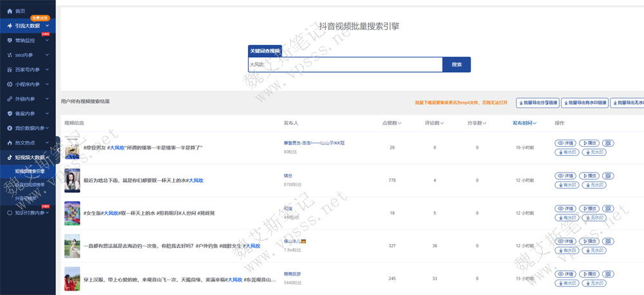Viewport: 644px width, 295px height.
Task: Download 无水印 version of 摩登男友 video
Action: pyautogui.click(x=594, y=153)
